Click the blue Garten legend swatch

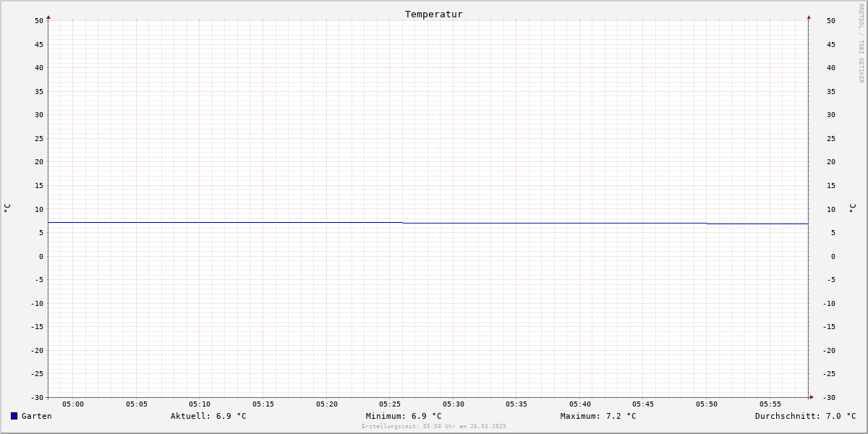pyautogui.click(x=14, y=416)
